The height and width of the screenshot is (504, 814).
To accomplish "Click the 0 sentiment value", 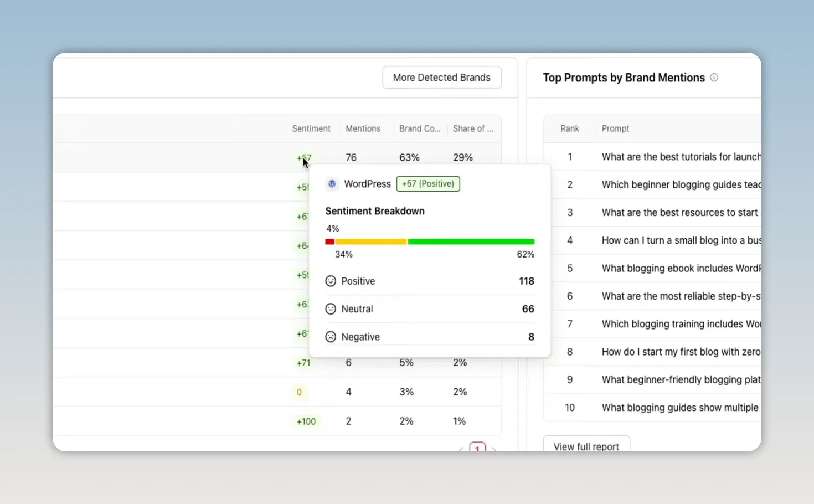I will pos(299,392).
